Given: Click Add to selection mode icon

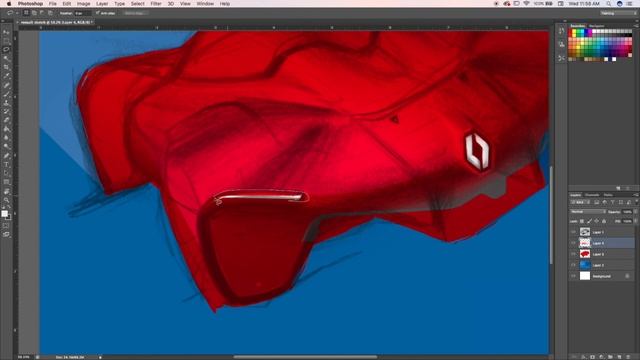Looking at the screenshot, I should 34,13.
